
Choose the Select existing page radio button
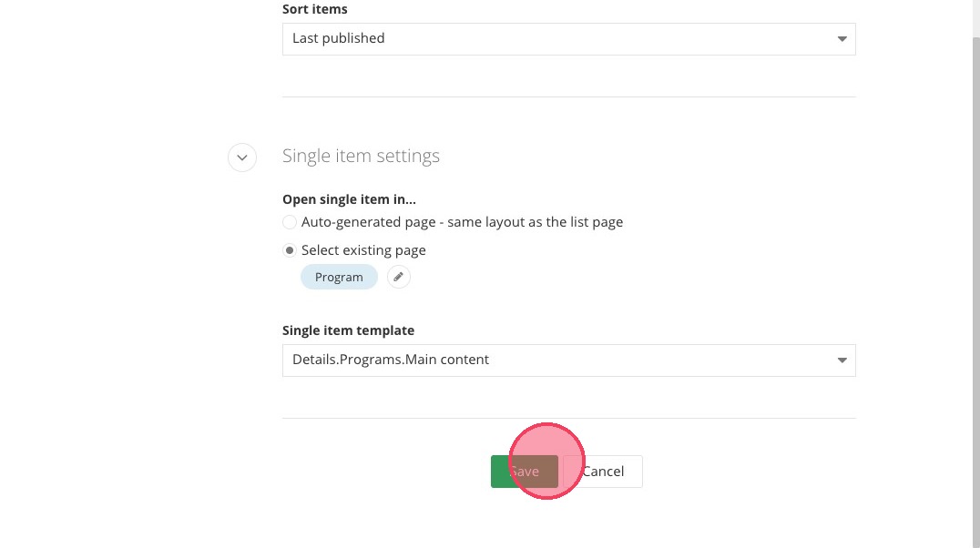point(290,250)
